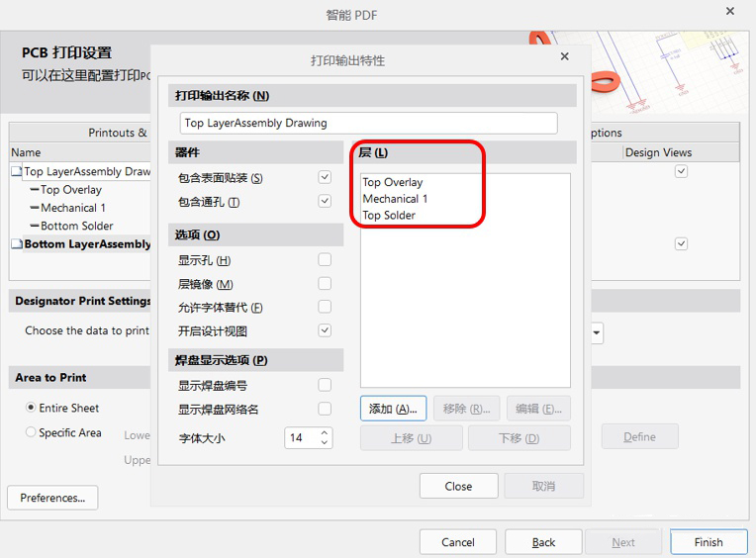756x558 pixels.
Task: Select Top Overlay in the 层 list
Action: 393,183
